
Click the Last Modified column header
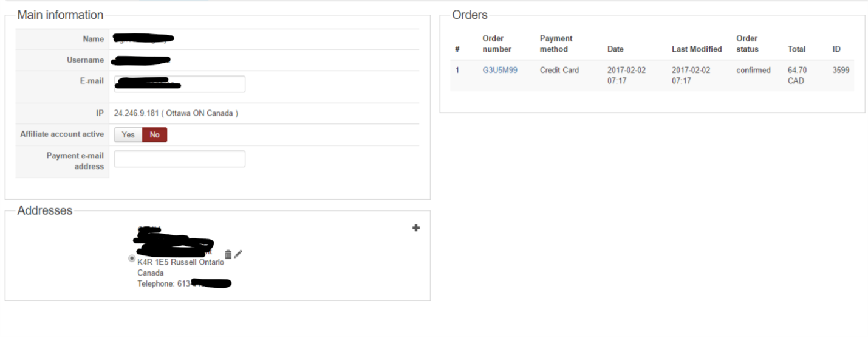697,49
